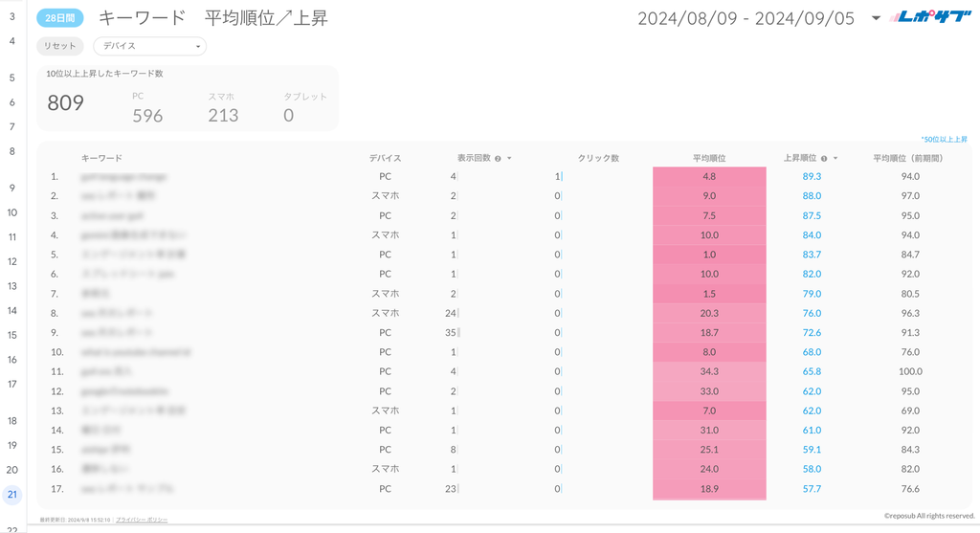Image resolution: width=980 pixels, height=533 pixels.
Task: Sort by キーワード column header
Action: click(101, 158)
